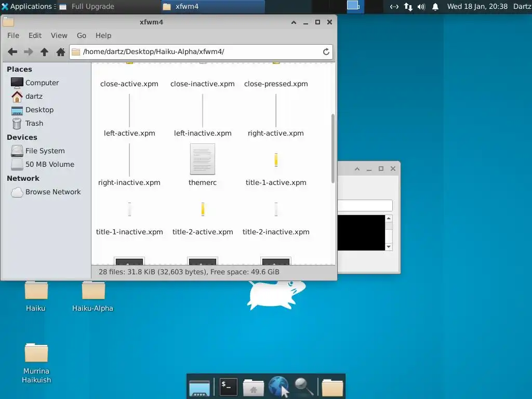Image resolution: width=532 pixels, height=399 pixels.
Task: Launch the terminal from the dock
Action: pyautogui.click(x=228, y=387)
